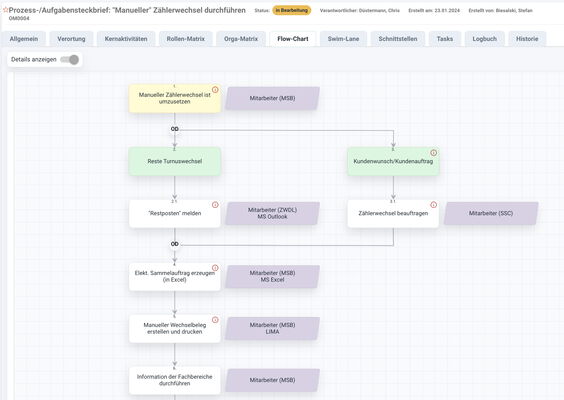564x400 pixels.
Task: Open the Orga-Matrix tab
Action: coord(241,39)
